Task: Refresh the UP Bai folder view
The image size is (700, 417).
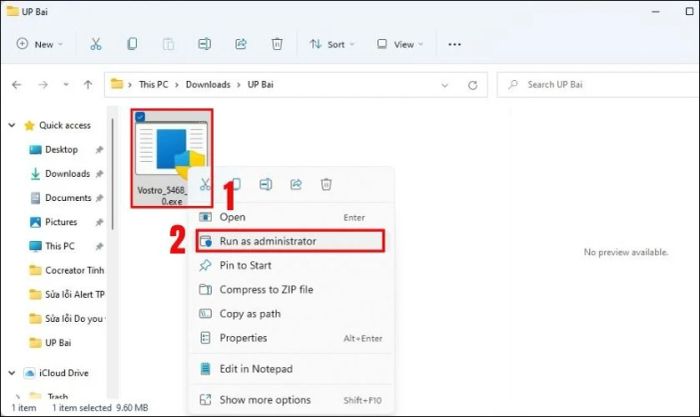Action: coord(473,85)
